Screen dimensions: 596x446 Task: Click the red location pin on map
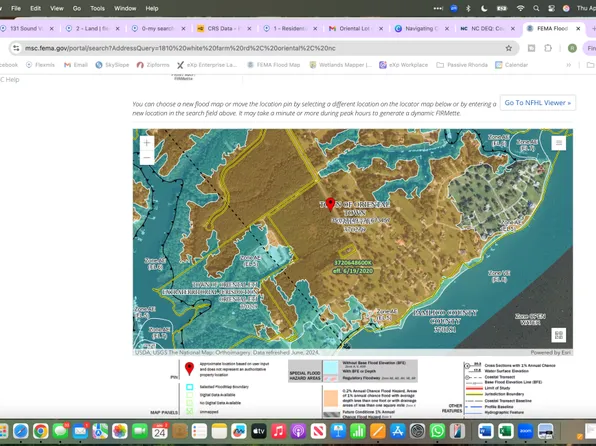pyautogui.click(x=330, y=205)
